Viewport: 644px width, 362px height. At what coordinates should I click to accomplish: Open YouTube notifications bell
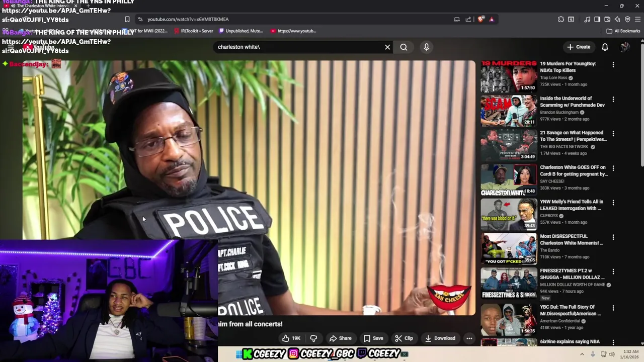(605, 47)
